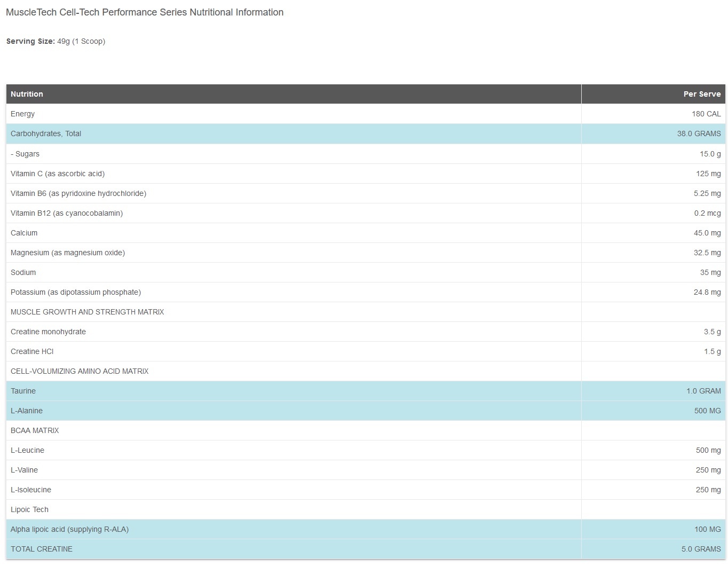Select the '- Sugars' row label
The height and width of the screenshot is (566, 728).
click(25, 154)
